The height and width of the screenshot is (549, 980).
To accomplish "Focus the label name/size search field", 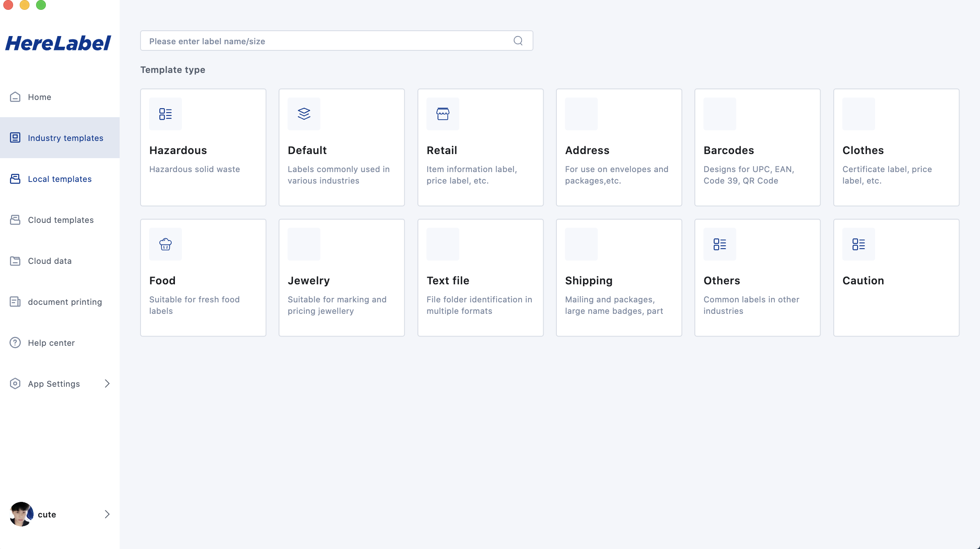I will click(x=328, y=41).
